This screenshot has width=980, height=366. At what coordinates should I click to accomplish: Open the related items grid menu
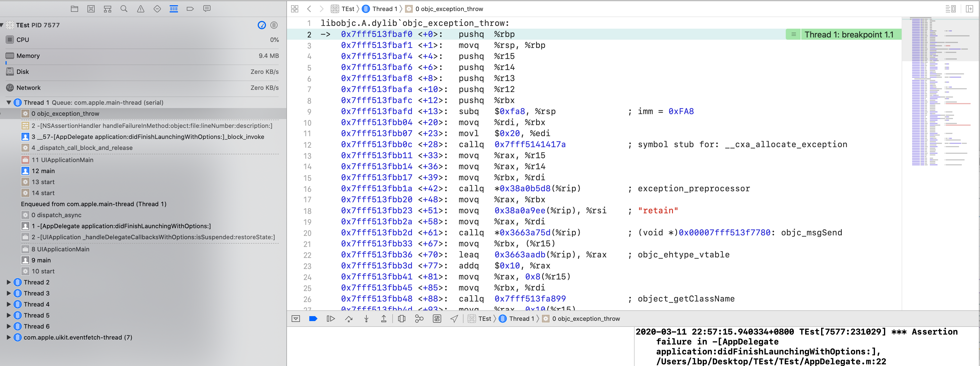(295, 9)
